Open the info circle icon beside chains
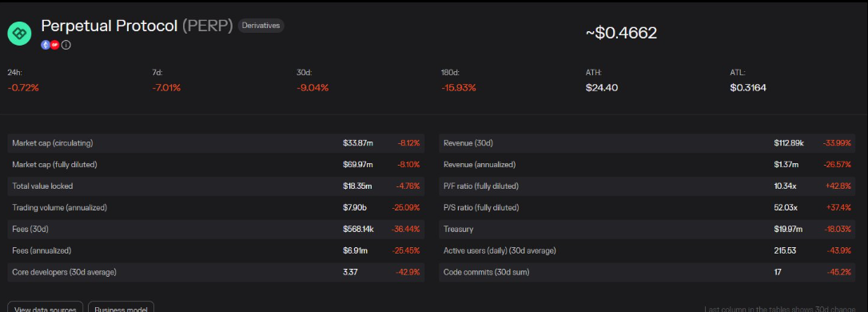The width and height of the screenshot is (868, 312). [66, 45]
